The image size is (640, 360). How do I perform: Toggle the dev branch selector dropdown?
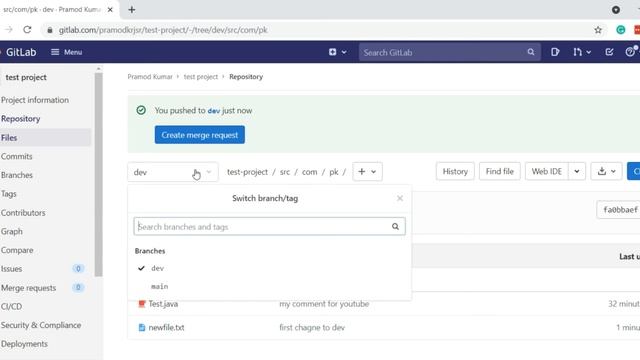pyautogui.click(x=173, y=172)
